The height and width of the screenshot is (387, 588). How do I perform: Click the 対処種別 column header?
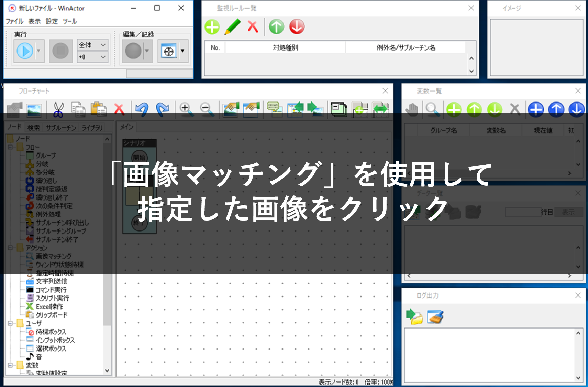285,47
